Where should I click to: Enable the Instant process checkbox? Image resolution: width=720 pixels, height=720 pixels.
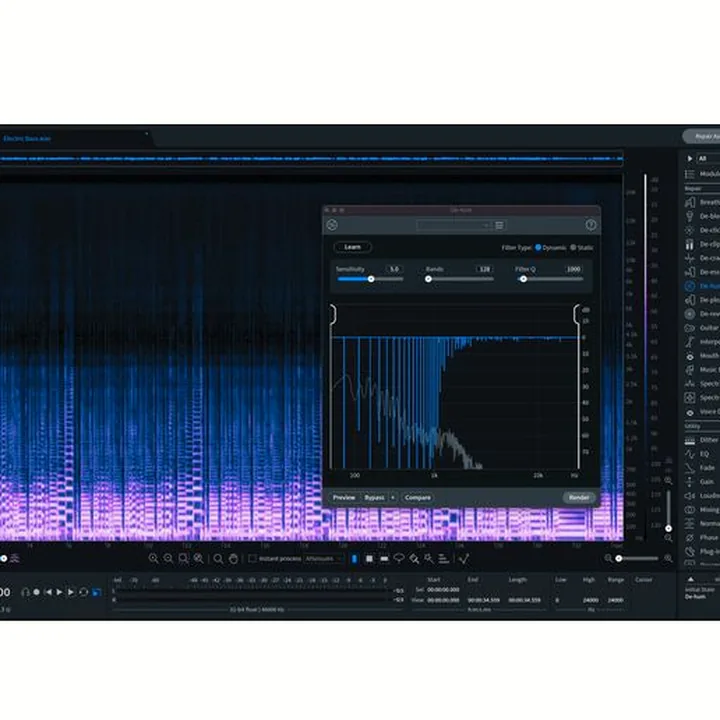pos(252,558)
